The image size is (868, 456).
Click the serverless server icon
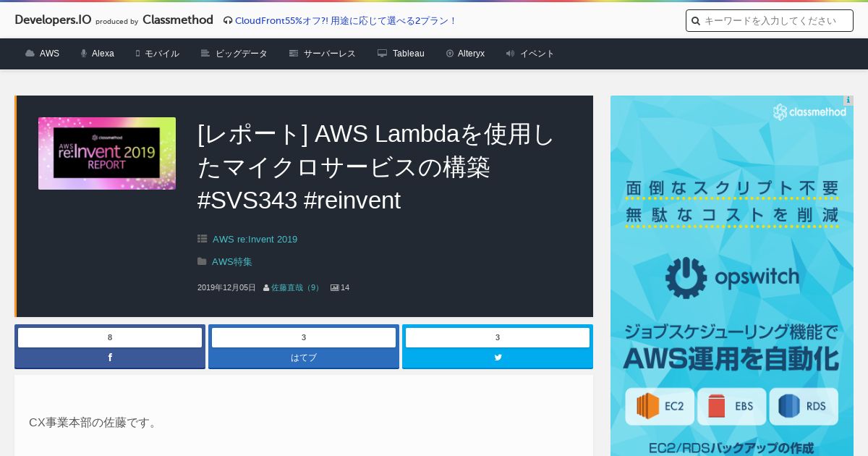294,54
